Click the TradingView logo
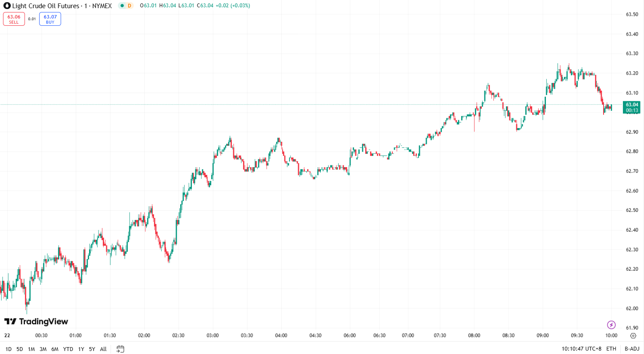The width and height of the screenshot is (644, 354). click(x=36, y=321)
